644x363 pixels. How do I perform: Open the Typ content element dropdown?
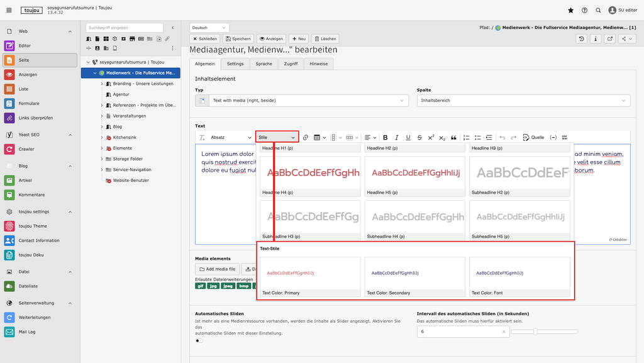click(x=302, y=101)
